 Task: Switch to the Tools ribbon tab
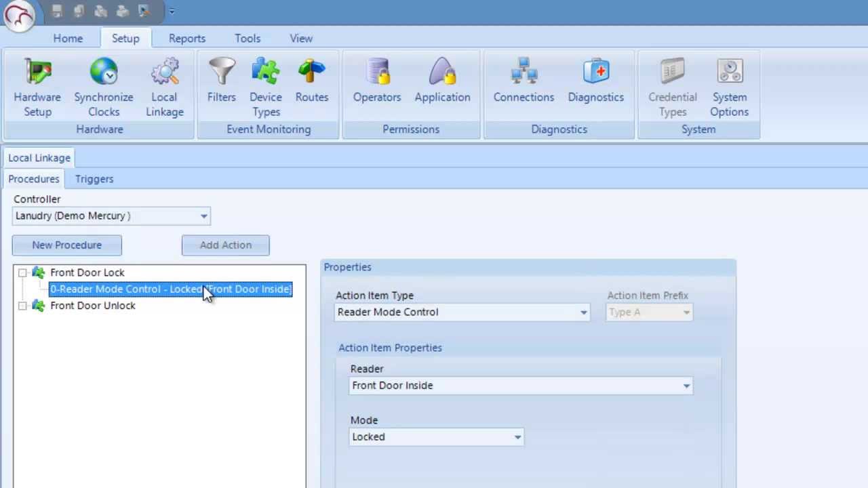(248, 39)
